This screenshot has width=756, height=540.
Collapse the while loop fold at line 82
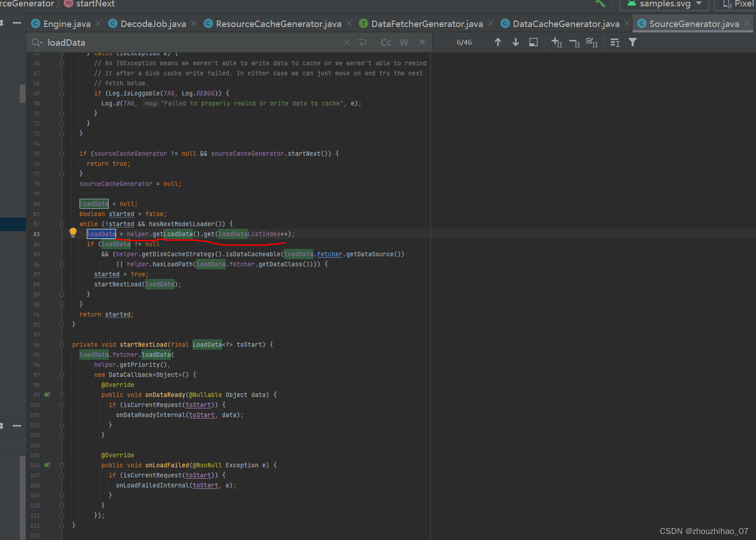pyautogui.click(x=62, y=224)
